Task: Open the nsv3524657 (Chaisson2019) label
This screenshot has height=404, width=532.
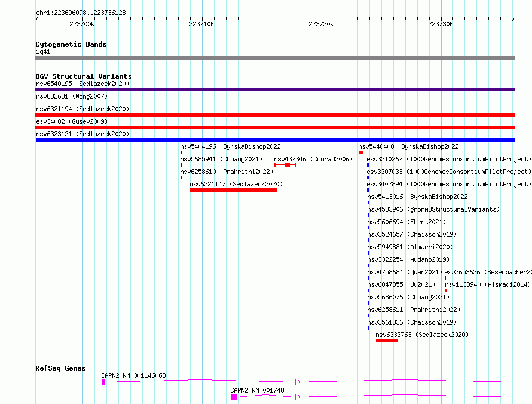Action: [x=412, y=234]
